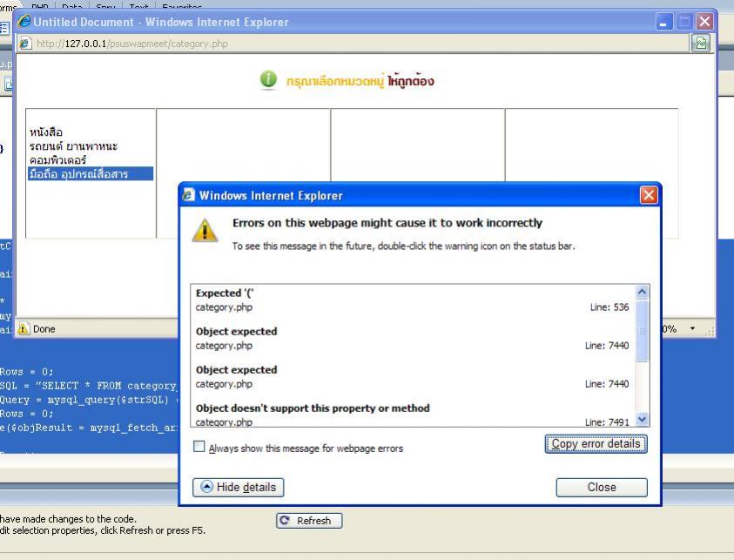Open the zoom level dropdown arrow in status bar
734x560 pixels.
pos(692,328)
